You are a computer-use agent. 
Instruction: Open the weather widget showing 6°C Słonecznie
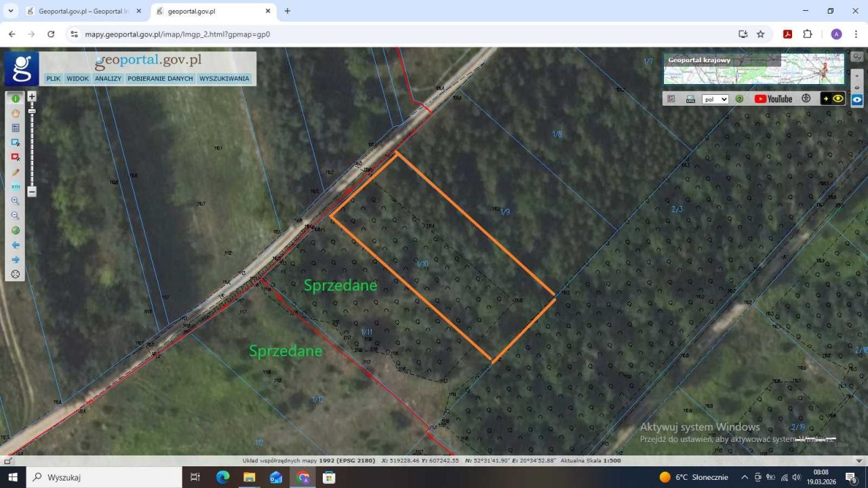click(694, 477)
